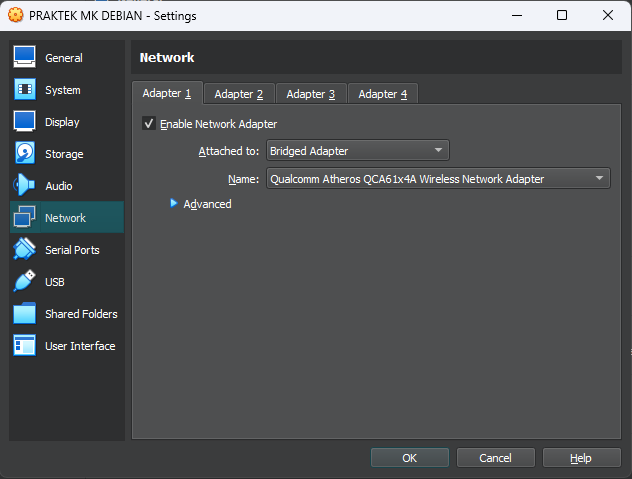Image resolution: width=632 pixels, height=479 pixels.
Task: Select the Network icon in sidebar
Action: coord(25,217)
